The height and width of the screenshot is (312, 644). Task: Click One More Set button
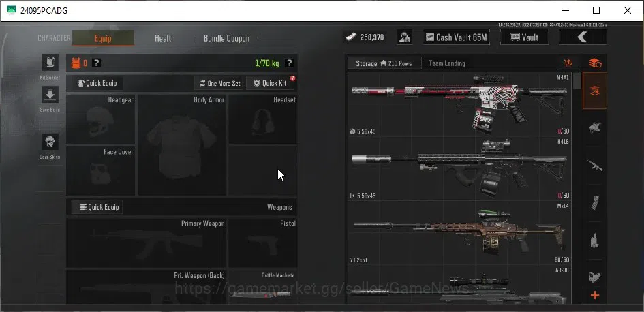(x=219, y=83)
